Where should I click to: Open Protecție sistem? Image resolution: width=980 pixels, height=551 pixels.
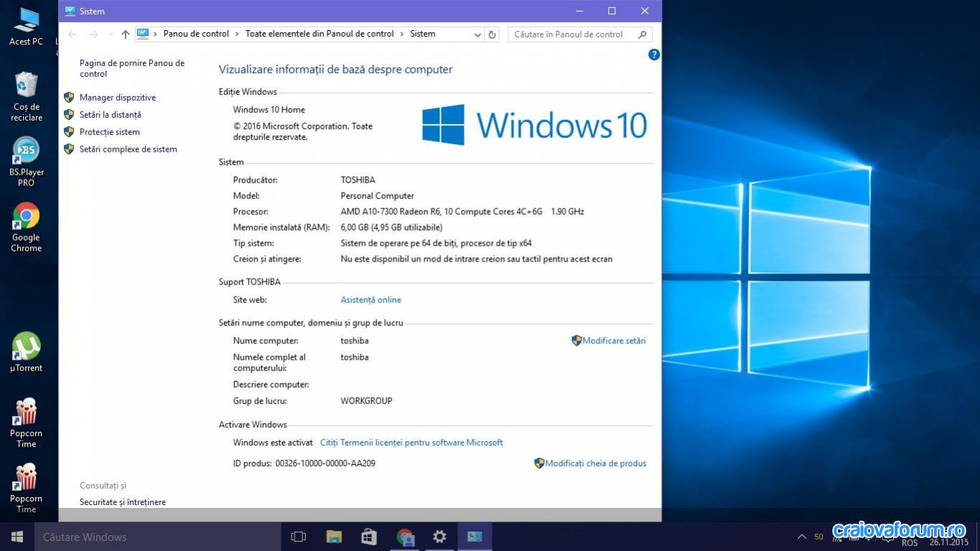tap(110, 132)
